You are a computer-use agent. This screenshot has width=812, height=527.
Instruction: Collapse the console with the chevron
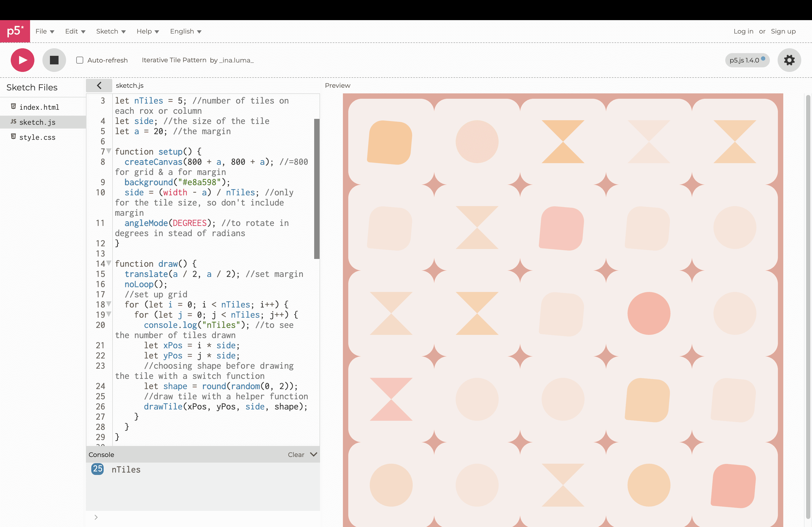[x=314, y=454]
